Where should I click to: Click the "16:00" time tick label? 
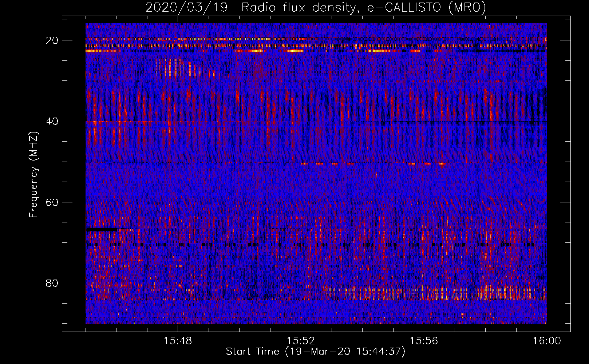pos(547,341)
